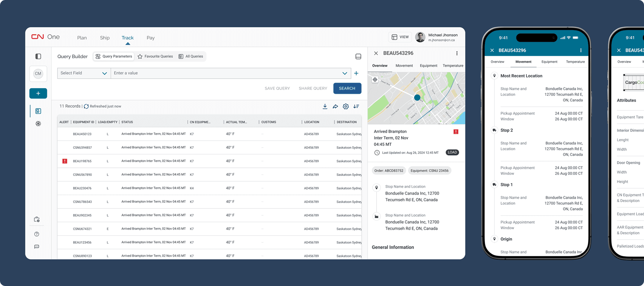644x286 pixels.
Task: Open the chat feedback icon in sidebar
Action: 37,247
